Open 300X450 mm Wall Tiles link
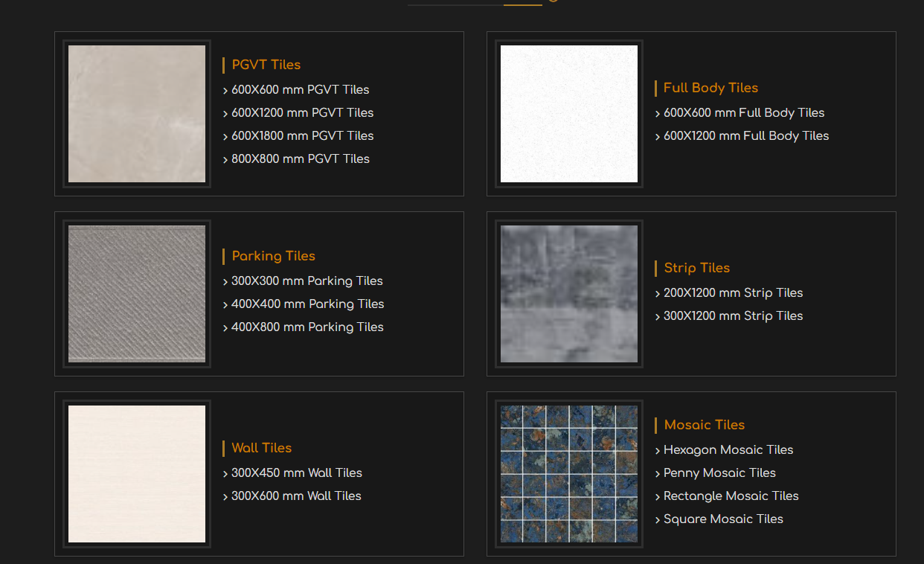Viewport: 924px width, 564px height. tap(296, 473)
